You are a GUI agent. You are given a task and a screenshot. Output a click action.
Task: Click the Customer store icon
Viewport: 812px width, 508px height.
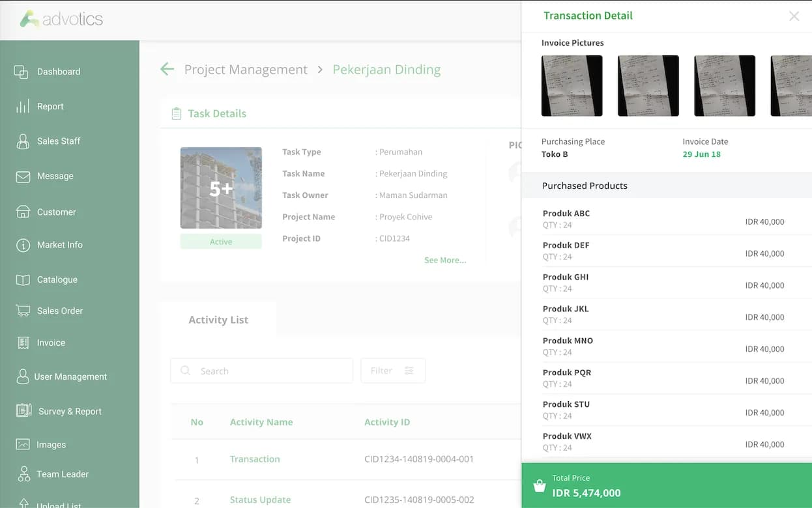coord(23,212)
